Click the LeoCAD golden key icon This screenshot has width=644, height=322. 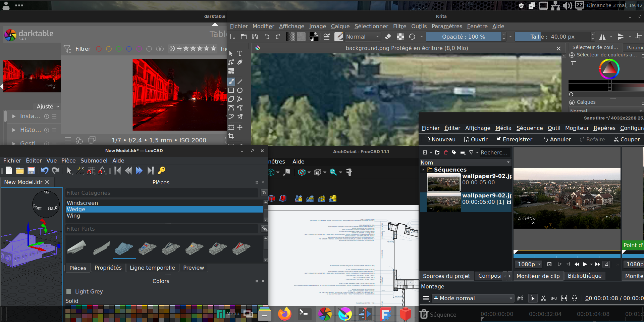coord(161,171)
